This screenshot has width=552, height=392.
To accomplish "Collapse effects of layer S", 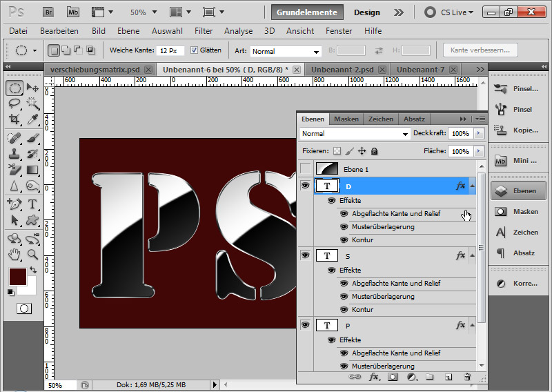I will pyautogui.click(x=472, y=255).
